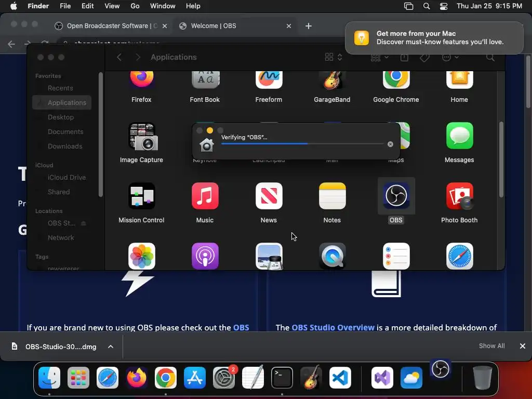Open the OBS Studio Overview link
Screen dimensions: 532x399
[x=333, y=327]
